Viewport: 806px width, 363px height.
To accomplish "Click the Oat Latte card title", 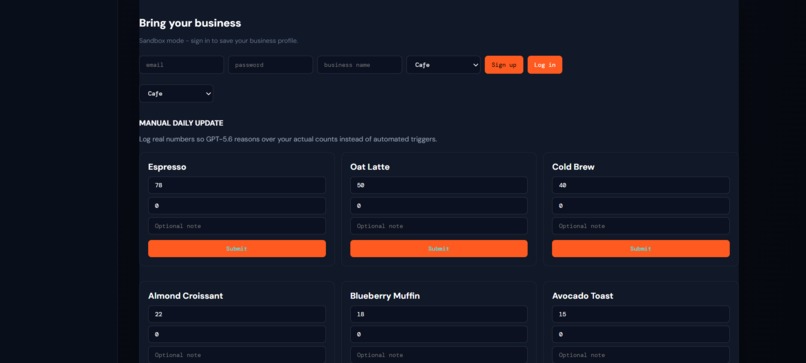I will pyautogui.click(x=370, y=167).
